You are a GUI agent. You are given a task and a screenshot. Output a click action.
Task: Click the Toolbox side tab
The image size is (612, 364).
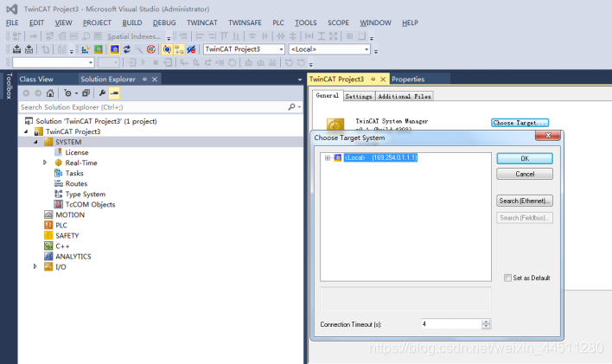point(9,86)
